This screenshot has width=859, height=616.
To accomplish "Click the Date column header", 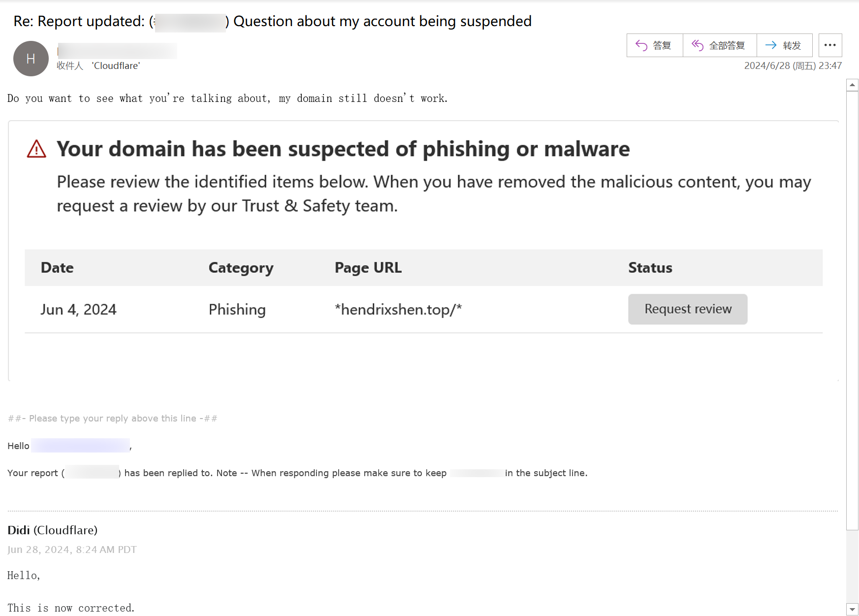I will [57, 268].
